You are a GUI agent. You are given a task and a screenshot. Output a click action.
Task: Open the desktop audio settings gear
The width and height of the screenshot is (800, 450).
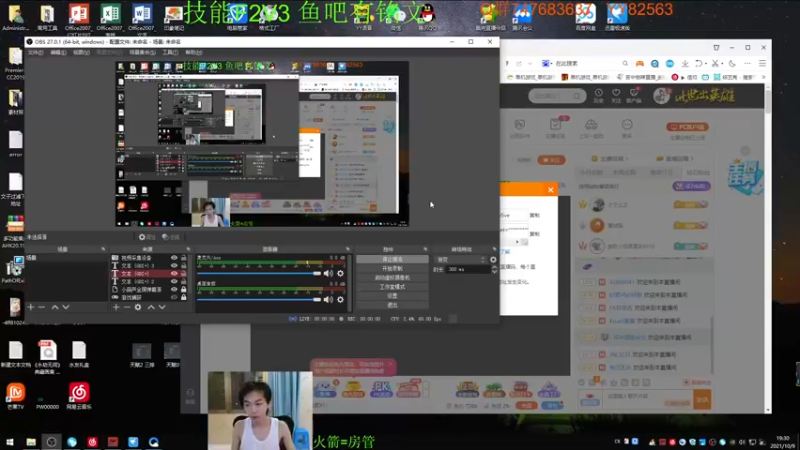tap(340, 299)
